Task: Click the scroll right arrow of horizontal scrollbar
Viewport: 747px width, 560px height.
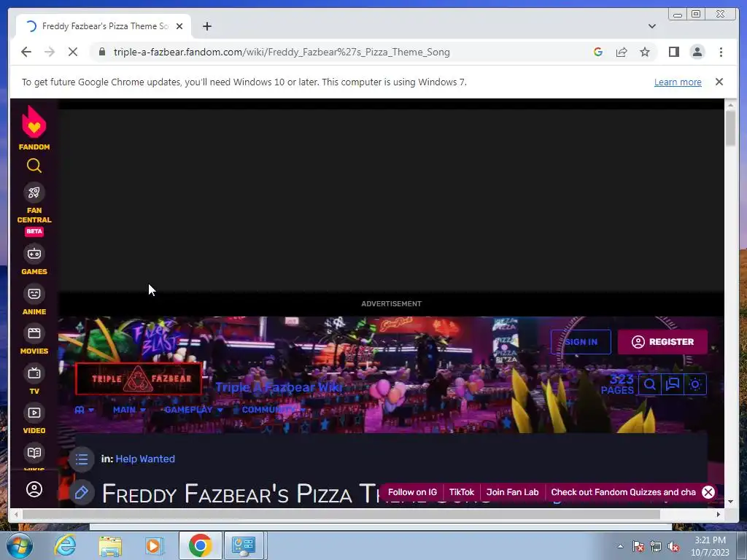Action: (719, 514)
